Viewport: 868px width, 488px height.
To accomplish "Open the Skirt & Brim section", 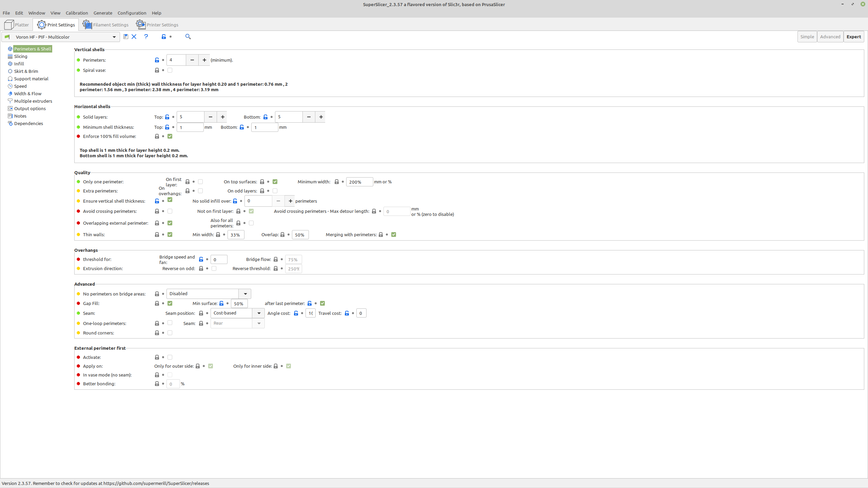I will click(x=26, y=71).
